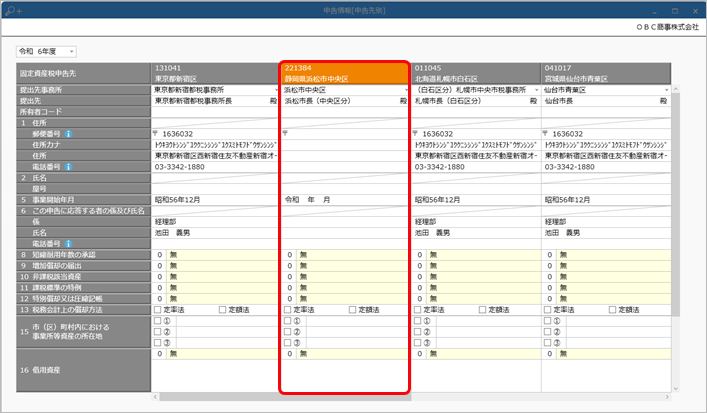The width and height of the screenshot is (707, 413).
Task: Click 非課税該当資産 value in 札幌市白石区 column
Action: [476, 277]
